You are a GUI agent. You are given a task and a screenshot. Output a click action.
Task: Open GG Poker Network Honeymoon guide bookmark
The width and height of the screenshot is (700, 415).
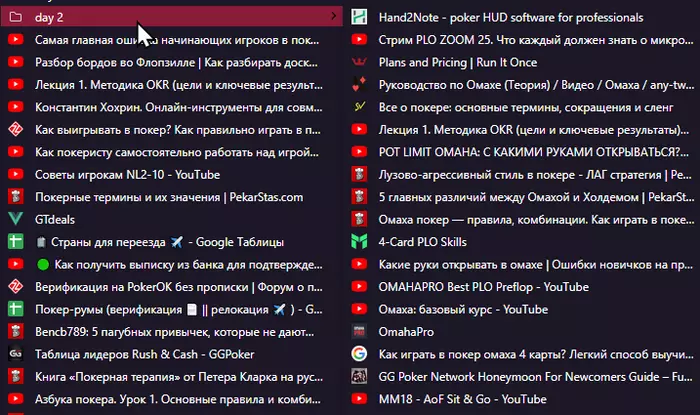coord(522,377)
